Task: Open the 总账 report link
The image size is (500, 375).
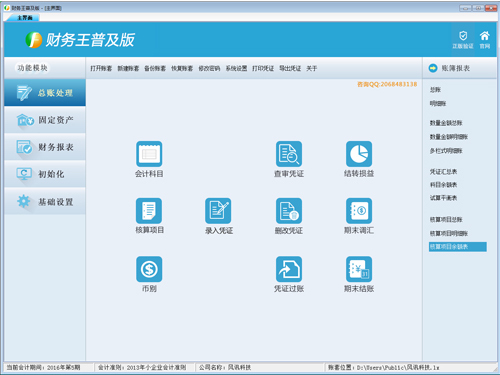Action: pyautogui.click(x=435, y=90)
